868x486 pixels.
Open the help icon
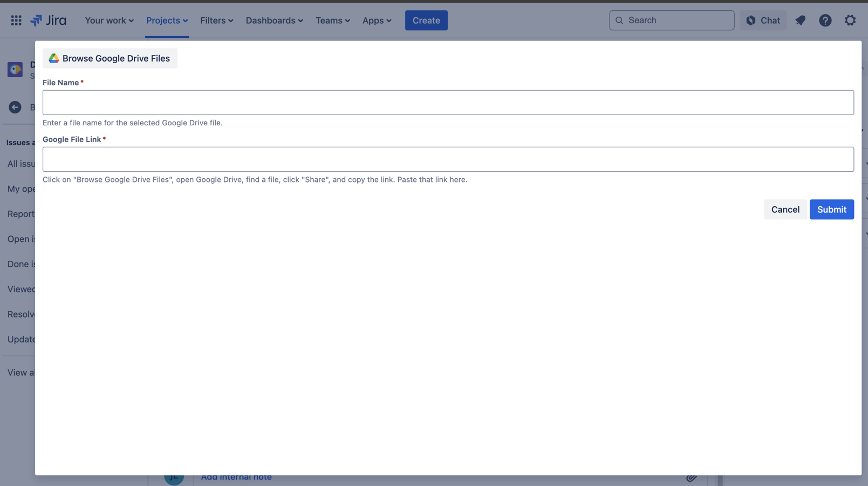point(825,20)
